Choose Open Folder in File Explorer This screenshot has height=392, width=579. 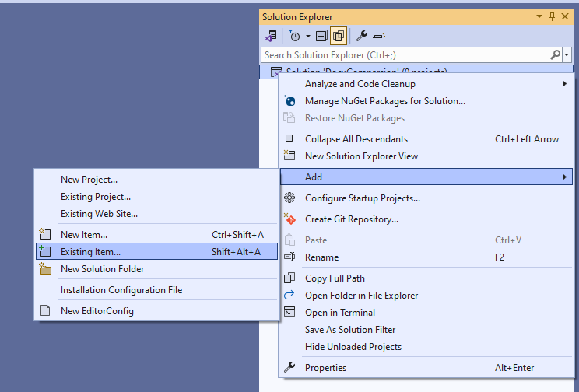426,296
